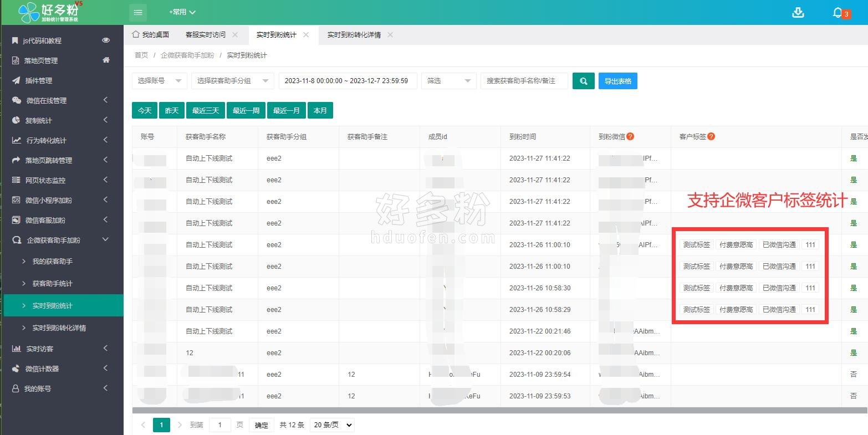Viewport: 868px width, 435px height.
Task: Click the 昨天 quick filter button
Action: click(x=172, y=110)
